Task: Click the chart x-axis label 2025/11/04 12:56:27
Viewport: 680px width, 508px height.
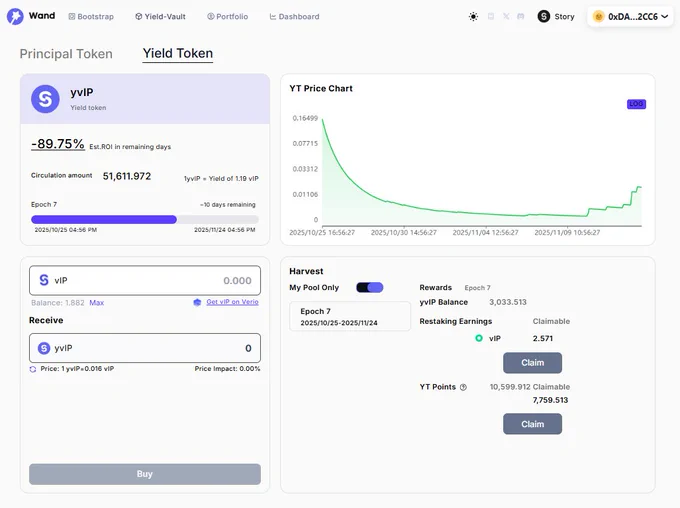Action: point(486,233)
